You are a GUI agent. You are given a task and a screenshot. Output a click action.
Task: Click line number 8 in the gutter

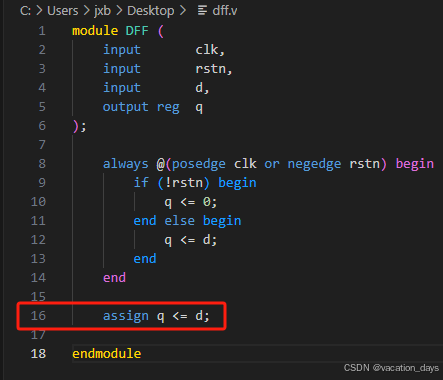tap(42, 164)
